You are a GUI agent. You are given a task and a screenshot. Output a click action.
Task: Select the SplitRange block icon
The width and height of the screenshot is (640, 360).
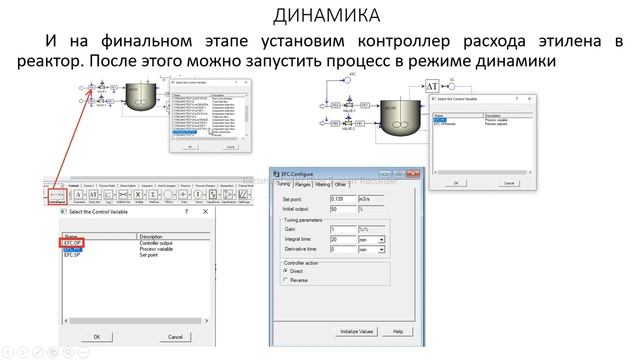[243, 194]
